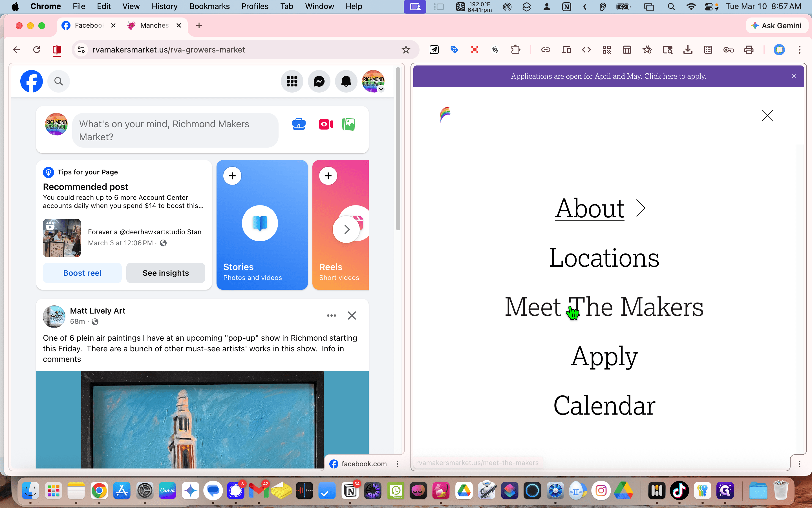This screenshot has width=812, height=508.
Task: Click the split view icon in toolbar
Action: click(x=57, y=50)
